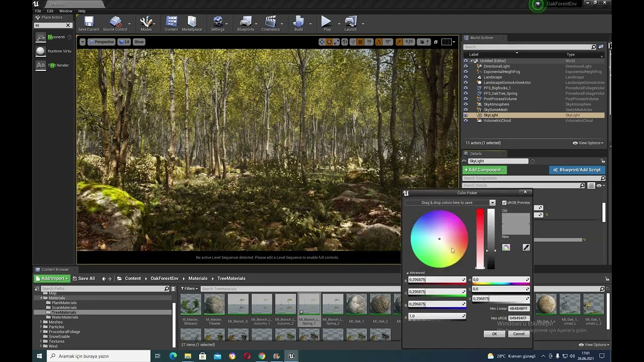Screen dimensions: 644x362
Task: Confirm the color with OK button
Action: pyautogui.click(x=494, y=334)
